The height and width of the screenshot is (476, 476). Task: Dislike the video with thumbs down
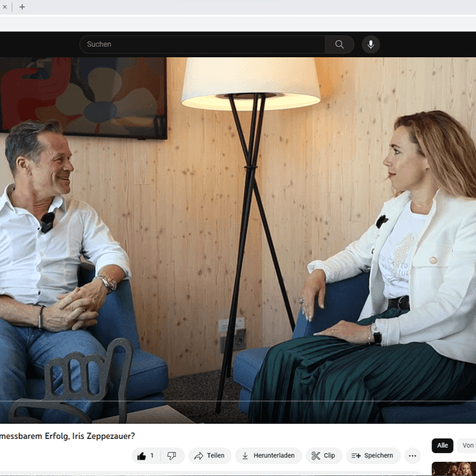[172, 456]
